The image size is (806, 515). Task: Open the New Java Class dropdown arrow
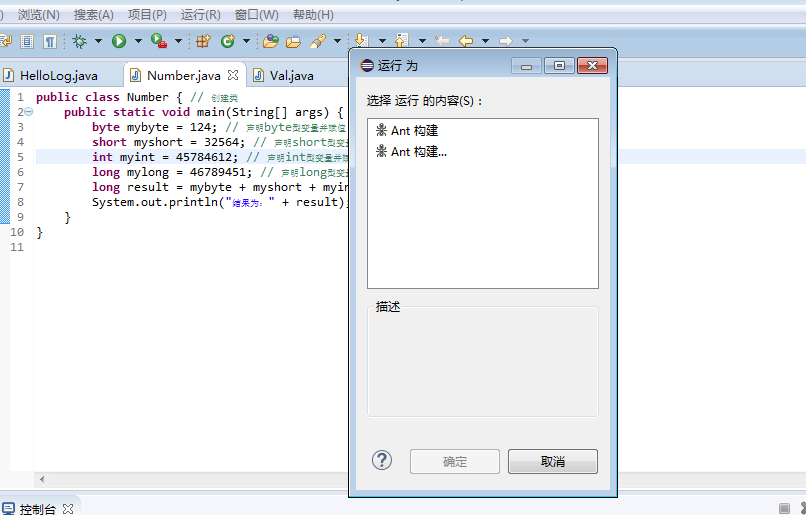(x=246, y=41)
